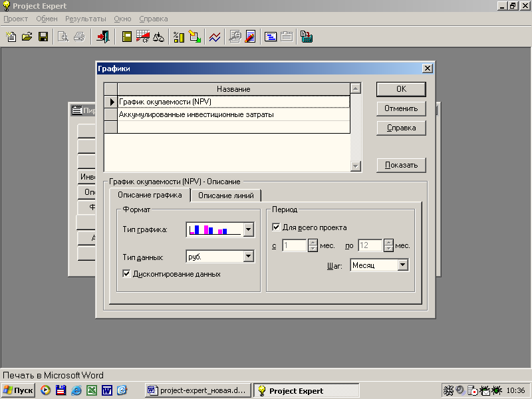Click end month field showing 12
The width and height of the screenshot is (532, 399).
370,245
